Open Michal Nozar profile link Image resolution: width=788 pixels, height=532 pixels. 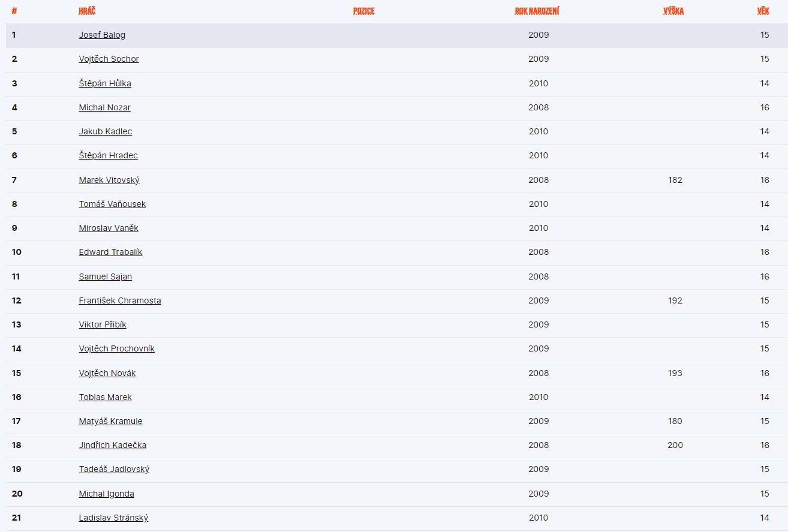104,107
